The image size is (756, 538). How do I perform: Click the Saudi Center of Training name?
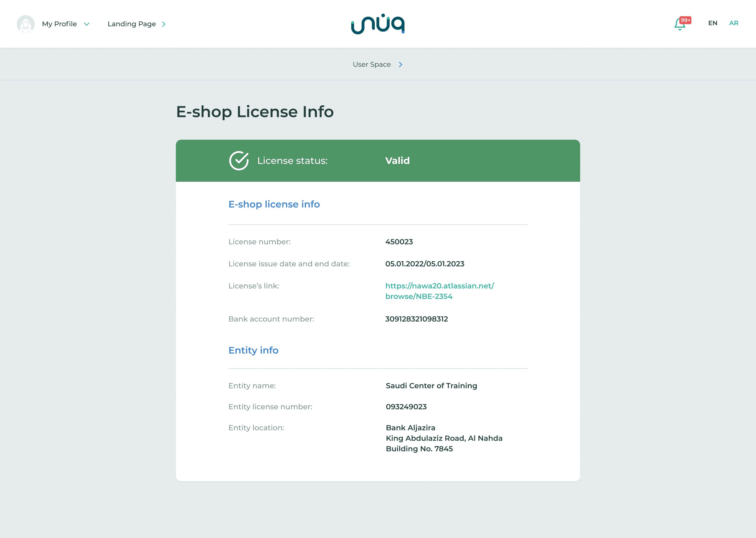(431, 386)
